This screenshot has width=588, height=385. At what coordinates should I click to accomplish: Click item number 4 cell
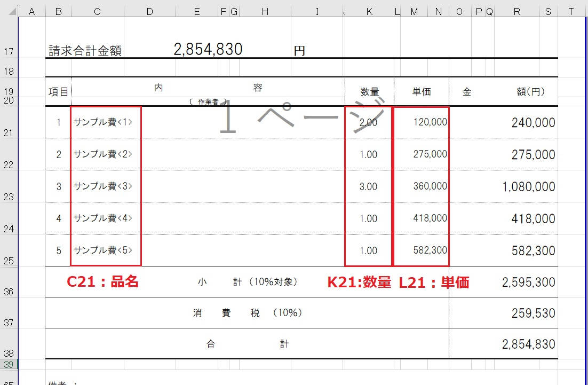(x=59, y=218)
